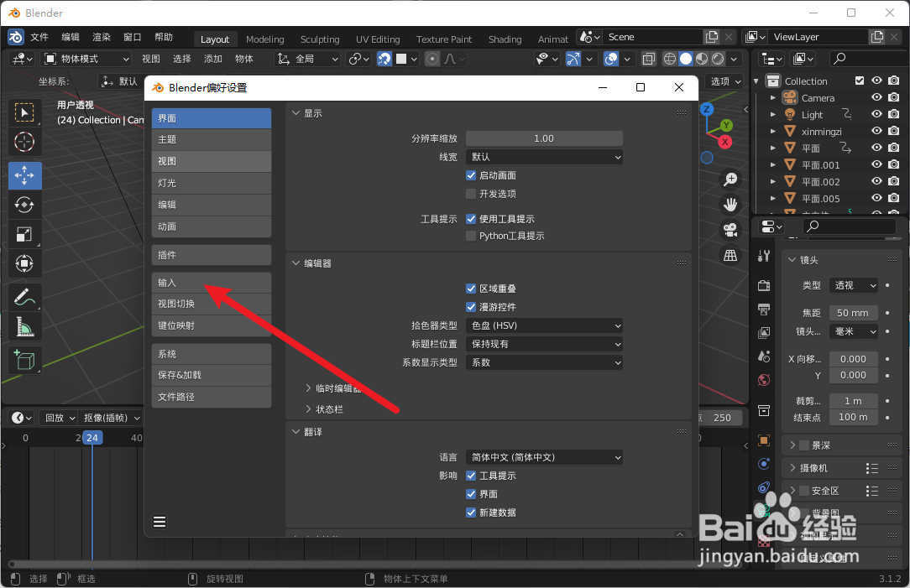
Task: Click the Blender logo menu icon
Action: coord(16,37)
